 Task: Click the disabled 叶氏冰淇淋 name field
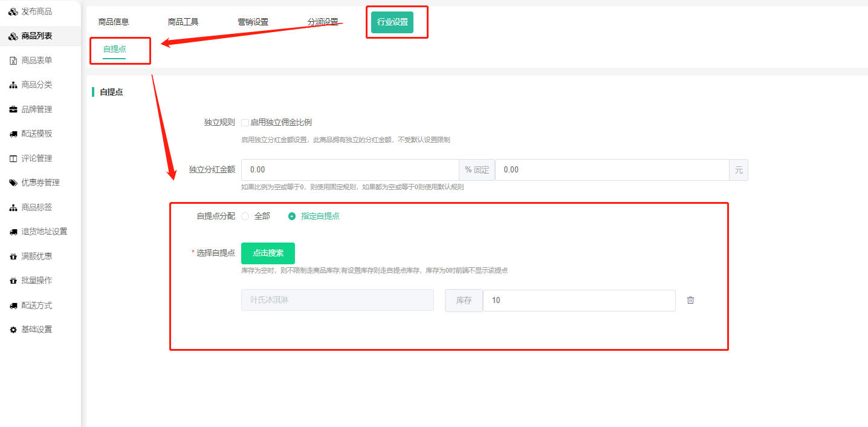(x=337, y=300)
